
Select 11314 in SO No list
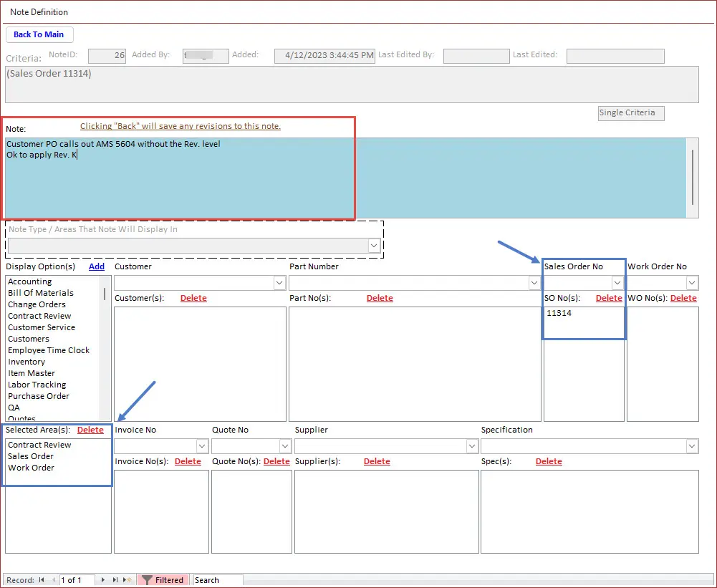(x=559, y=314)
